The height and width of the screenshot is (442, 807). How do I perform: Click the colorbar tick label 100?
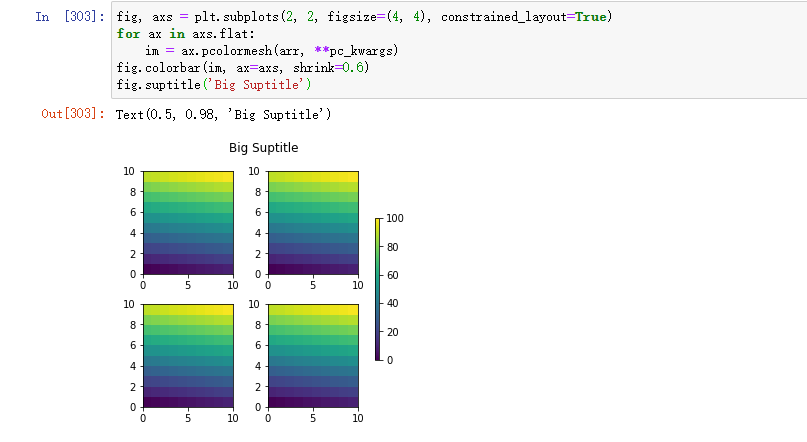click(x=395, y=218)
